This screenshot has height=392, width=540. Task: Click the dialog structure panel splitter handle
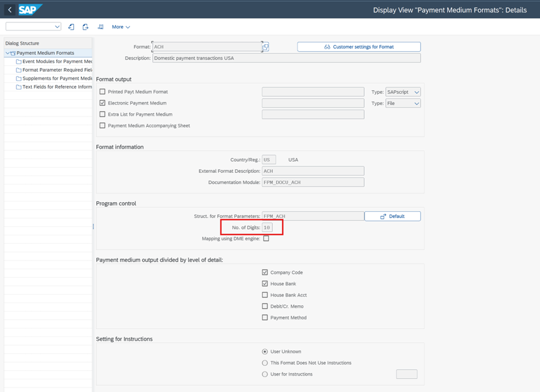[x=93, y=227]
